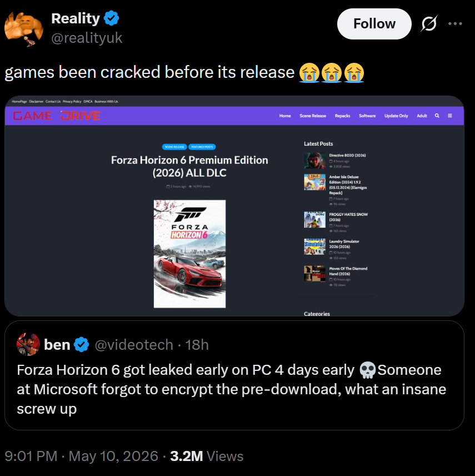Open the three-dot more options menu
Viewport: 475px width, 476px height.
pos(455,23)
